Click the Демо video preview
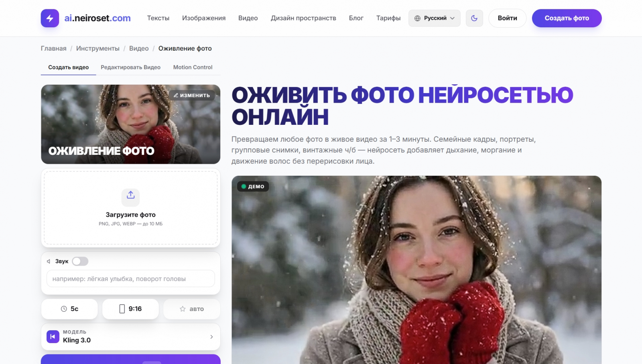This screenshot has height=364, width=642. tap(416, 270)
